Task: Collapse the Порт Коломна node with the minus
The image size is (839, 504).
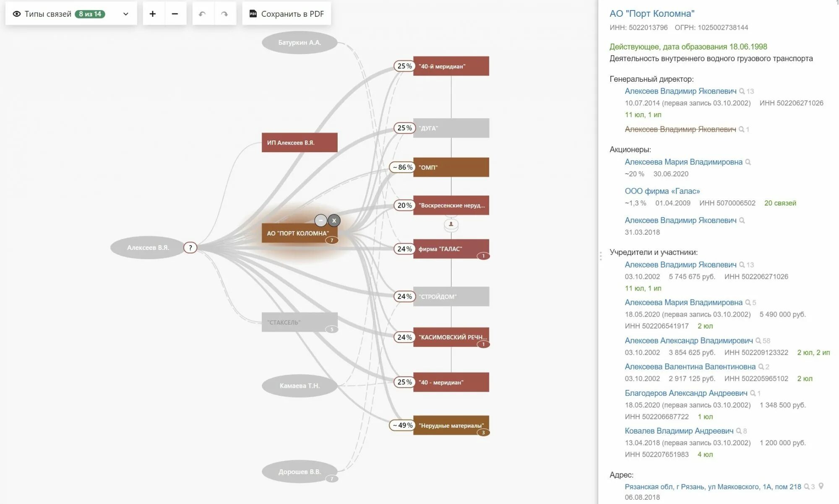Action: point(321,221)
